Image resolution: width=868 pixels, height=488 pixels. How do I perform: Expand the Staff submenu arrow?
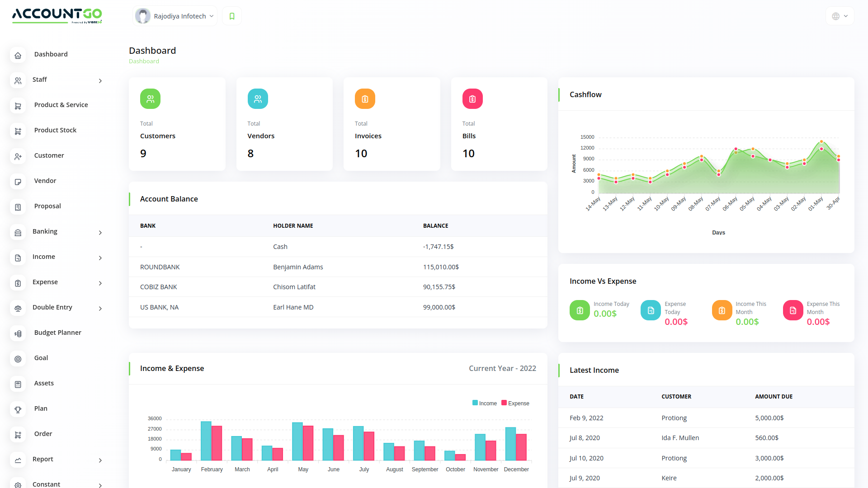(x=100, y=80)
